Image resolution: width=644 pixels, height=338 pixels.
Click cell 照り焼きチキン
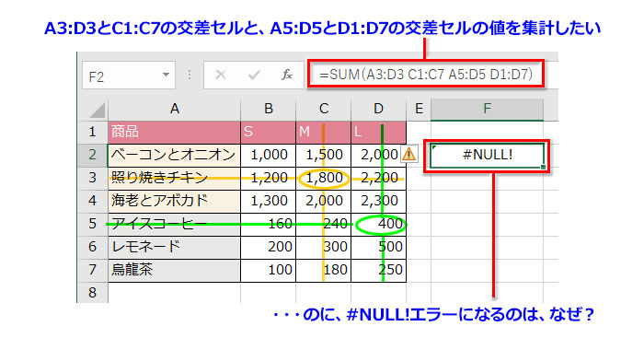pyautogui.click(x=174, y=178)
